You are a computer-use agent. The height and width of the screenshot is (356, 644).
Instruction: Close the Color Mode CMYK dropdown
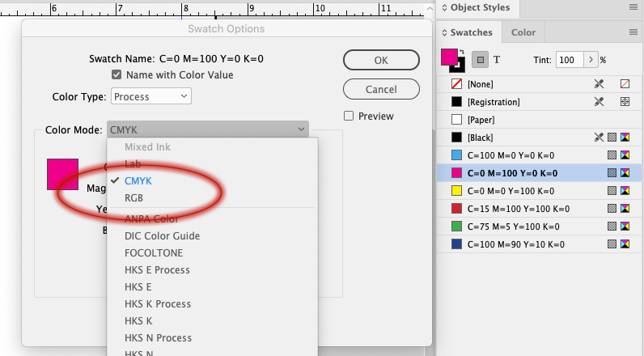208,129
